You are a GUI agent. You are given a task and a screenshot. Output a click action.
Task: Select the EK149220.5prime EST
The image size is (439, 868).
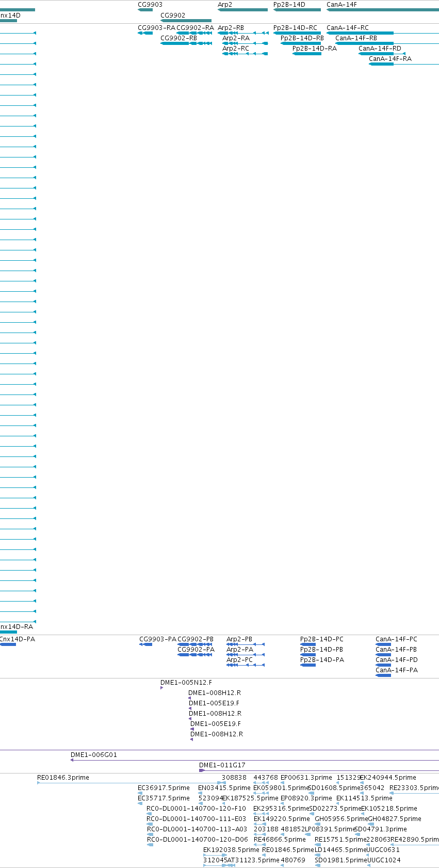[260, 824]
